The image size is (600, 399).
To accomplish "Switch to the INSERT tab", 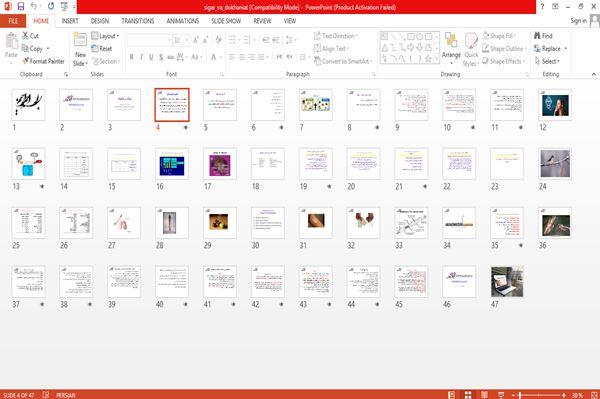I will pos(70,21).
